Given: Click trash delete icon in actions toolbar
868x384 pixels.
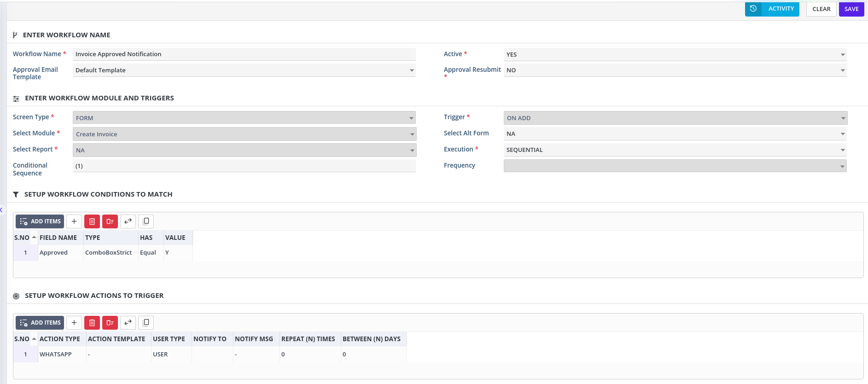Looking at the screenshot, I should (92, 323).
